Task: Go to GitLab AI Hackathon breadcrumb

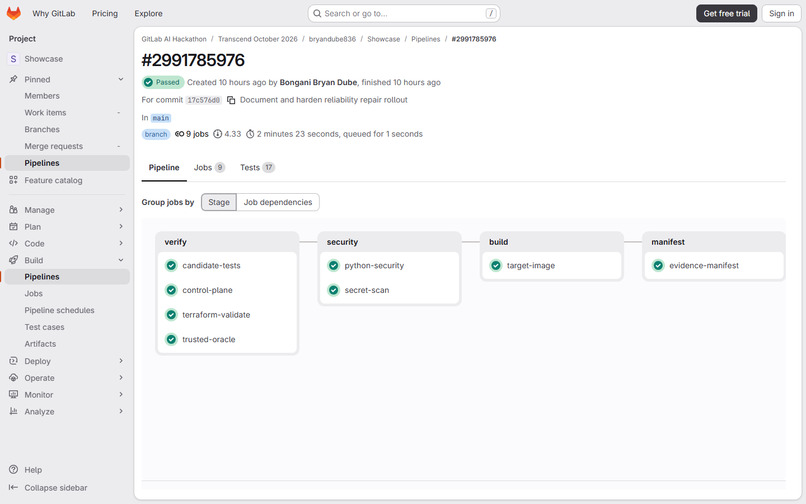Action: (174, 39)
